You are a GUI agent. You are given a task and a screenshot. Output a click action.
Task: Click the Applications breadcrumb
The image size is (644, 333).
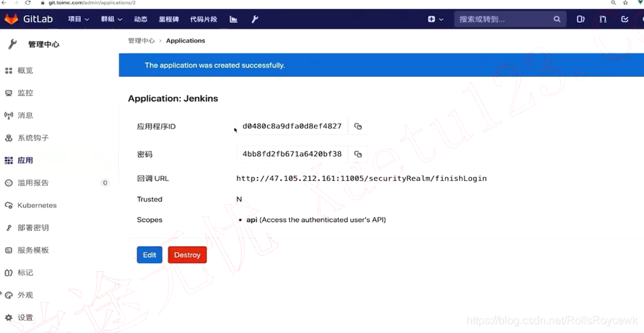[186, 41]
